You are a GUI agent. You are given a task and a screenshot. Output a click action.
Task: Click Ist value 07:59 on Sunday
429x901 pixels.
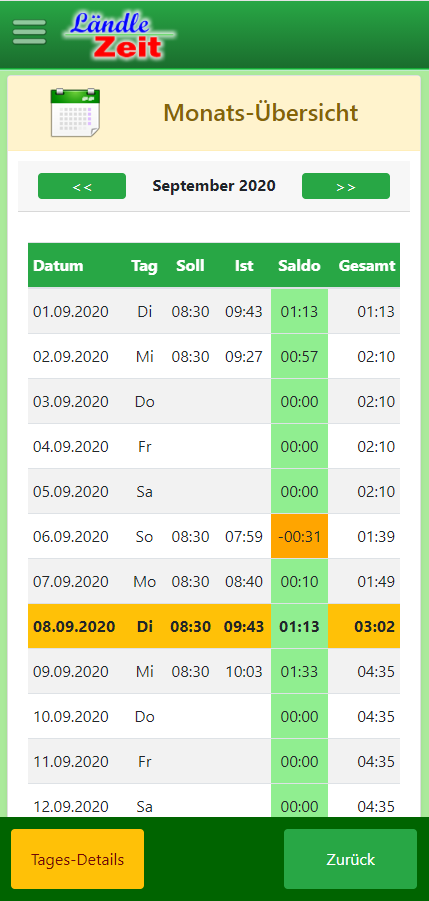[244, 536]
